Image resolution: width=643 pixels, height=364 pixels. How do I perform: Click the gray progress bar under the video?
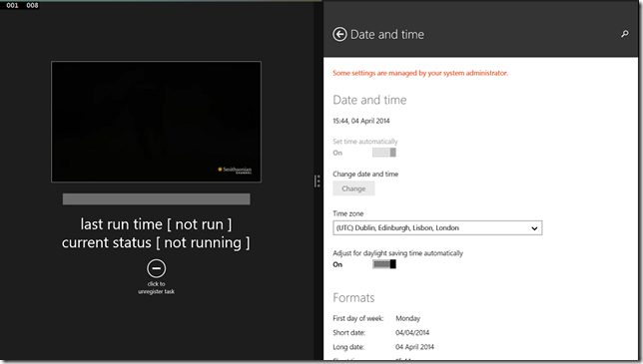click(x=156, y=199)
